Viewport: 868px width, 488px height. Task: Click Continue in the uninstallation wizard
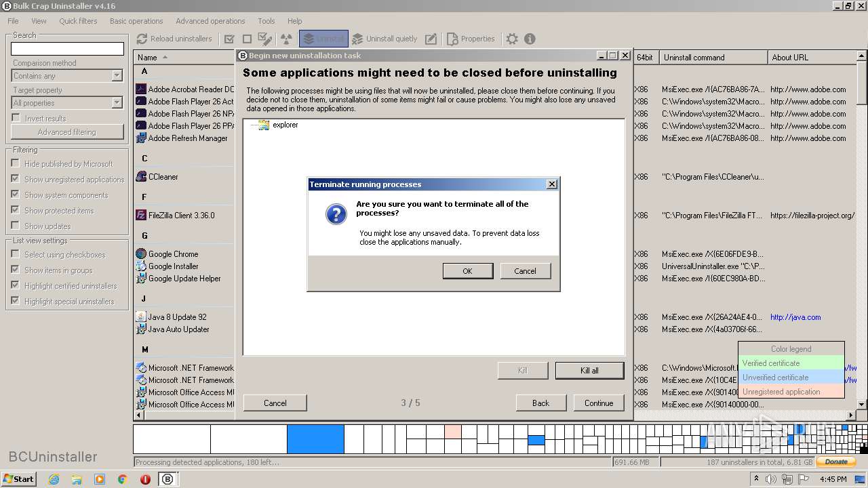coord(599,403)
